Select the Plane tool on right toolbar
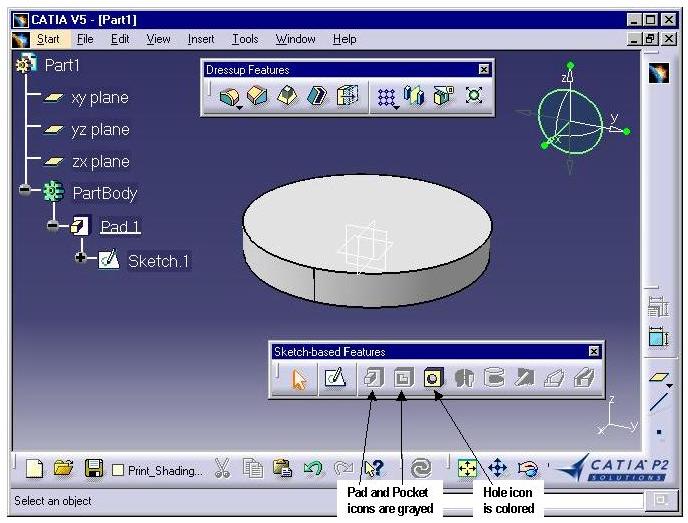The height and width of the screenshot is (523, 688). 658,377
